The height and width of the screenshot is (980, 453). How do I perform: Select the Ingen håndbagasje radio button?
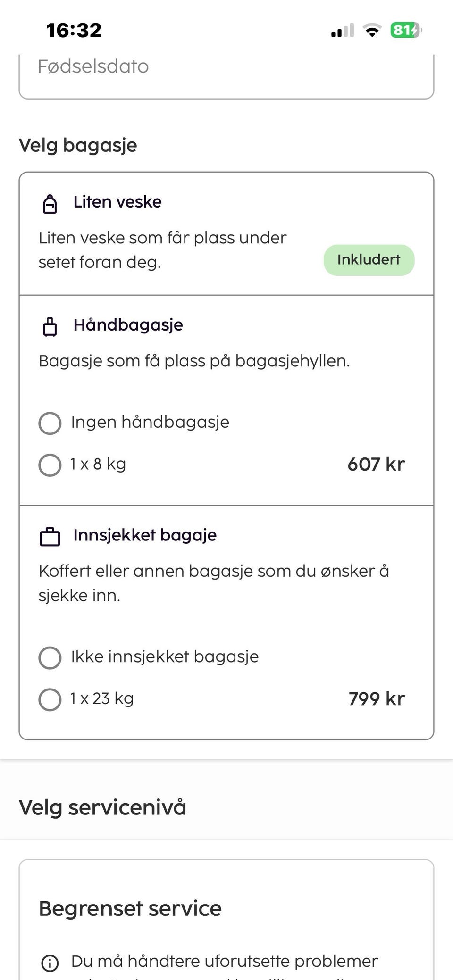click(x=50, y=423)
